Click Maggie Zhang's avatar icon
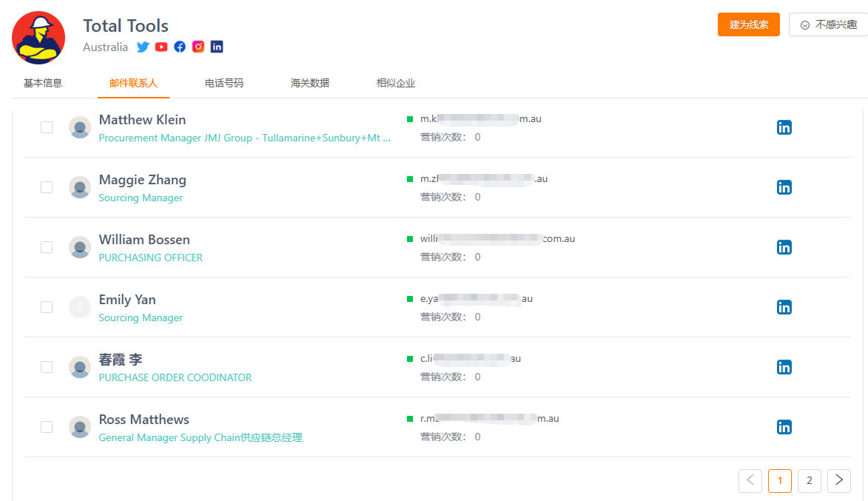 [80, 187]
